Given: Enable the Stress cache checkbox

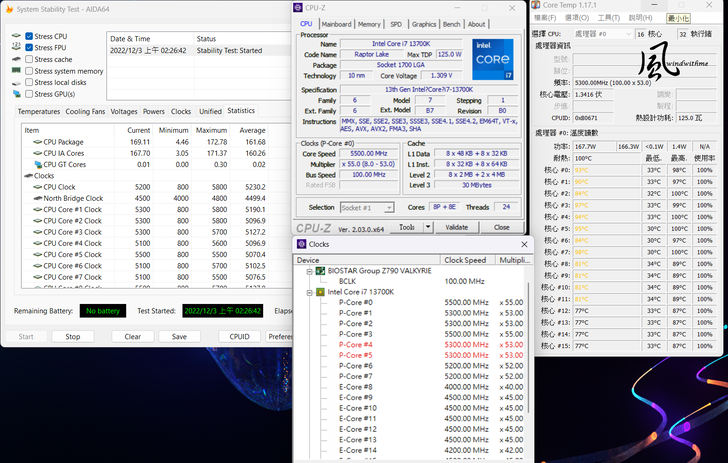Looking at the screenshot, I should pos(28,60).
